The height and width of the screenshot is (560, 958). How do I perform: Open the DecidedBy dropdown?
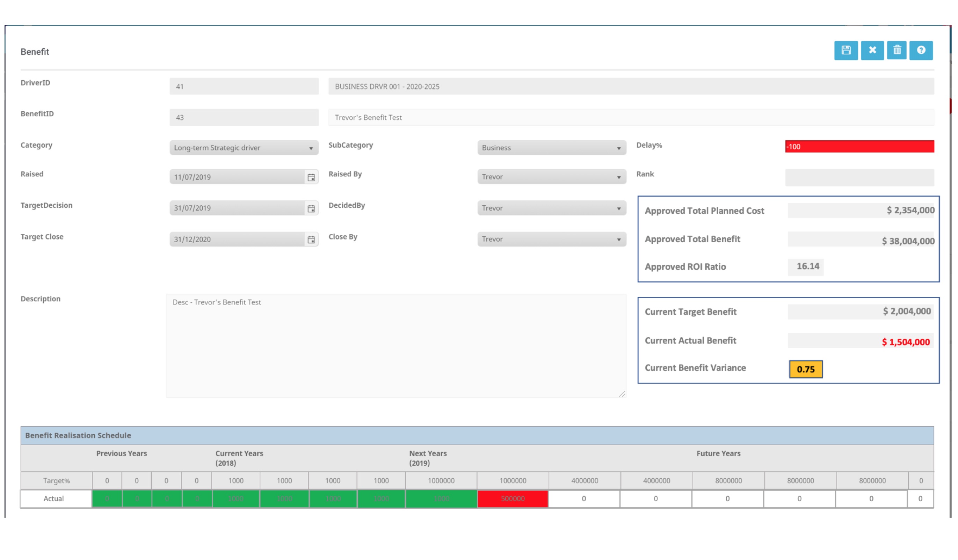tap(552, 208)
